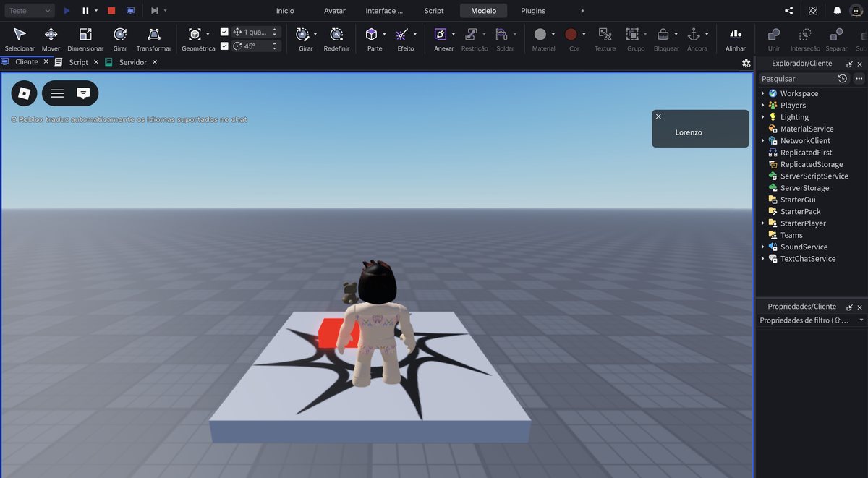
Task: Close the Cliente document tab
Action: pos(46,62)
